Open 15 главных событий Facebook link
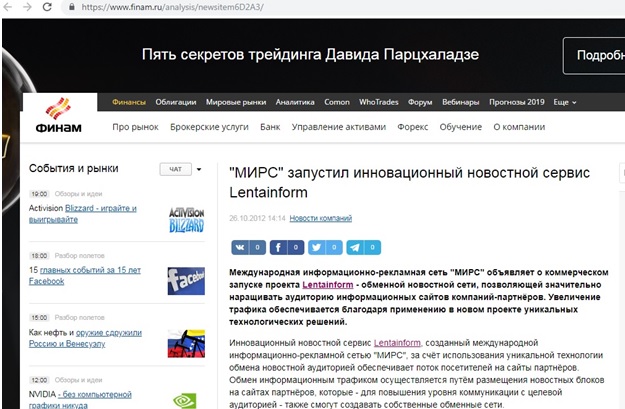Screen dimensions: 625x409 tap(85, 275)
